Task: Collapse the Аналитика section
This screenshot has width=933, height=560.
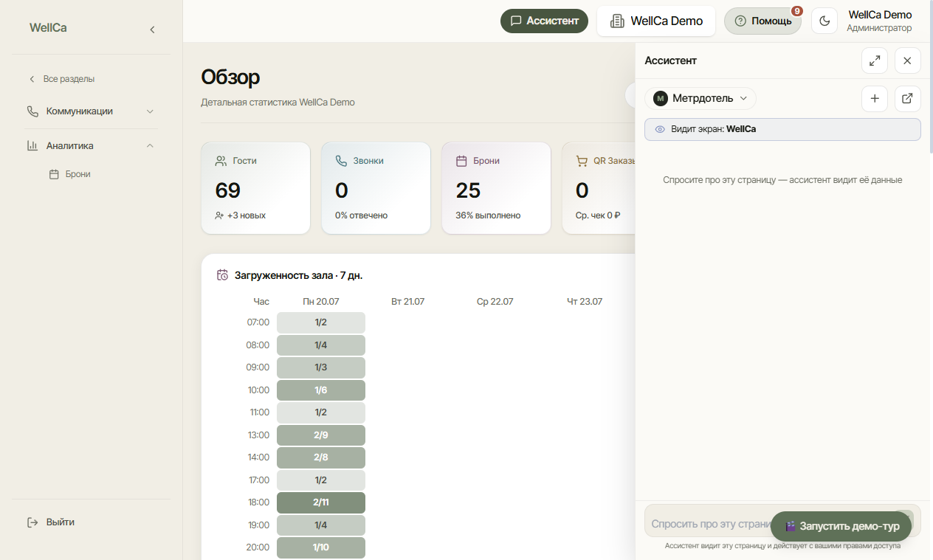Action: click(x=150, y=145)
